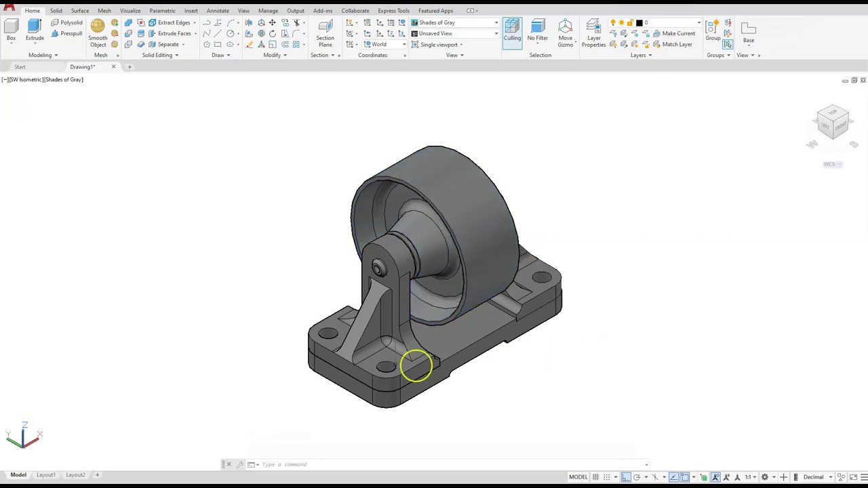The image size is (868, 488).
Task: Switch to the Visualize tab
Action: click(x=130, y=11)
